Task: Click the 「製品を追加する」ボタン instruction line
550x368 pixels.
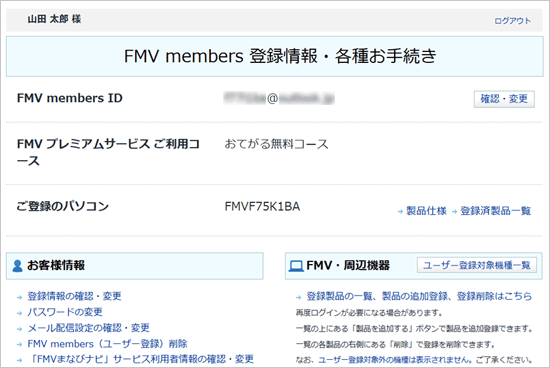Action: (x=414, y=329)
